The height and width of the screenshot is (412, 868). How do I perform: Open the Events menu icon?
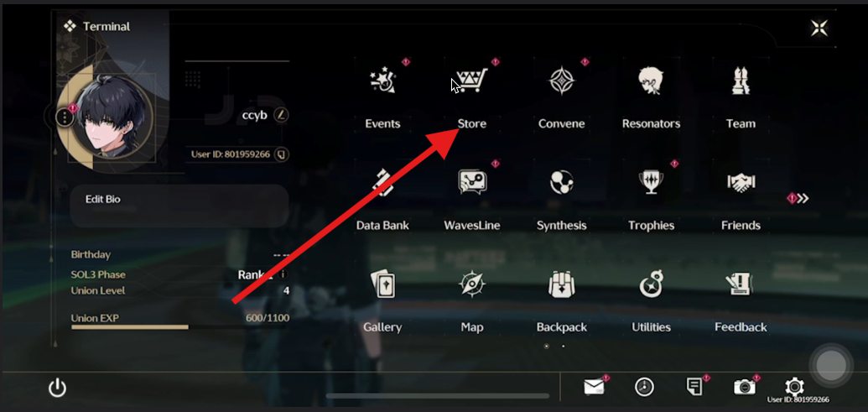pos(382,81)
